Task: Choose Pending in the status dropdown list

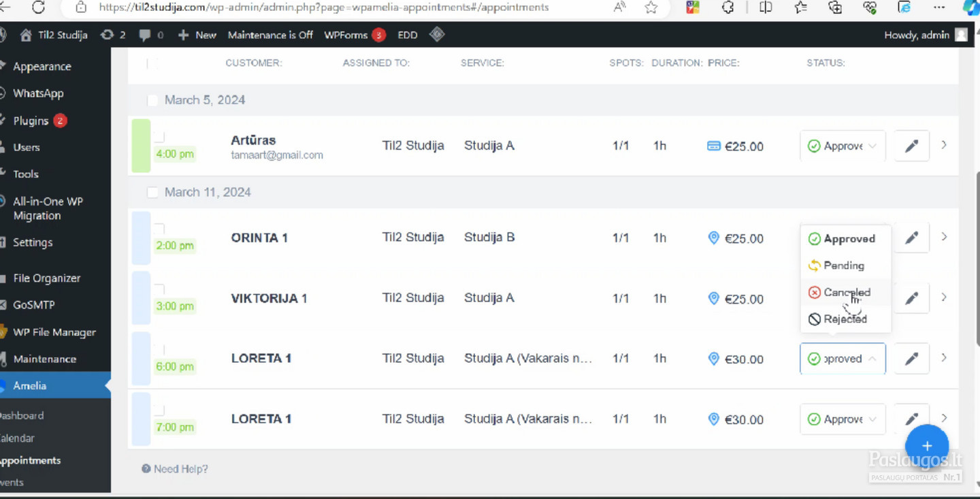Action: tap(846, 265)
